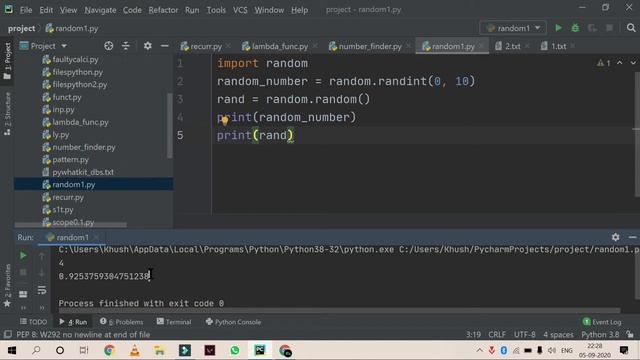
Task: Open the Event Log
Action: tap(602, 322)
